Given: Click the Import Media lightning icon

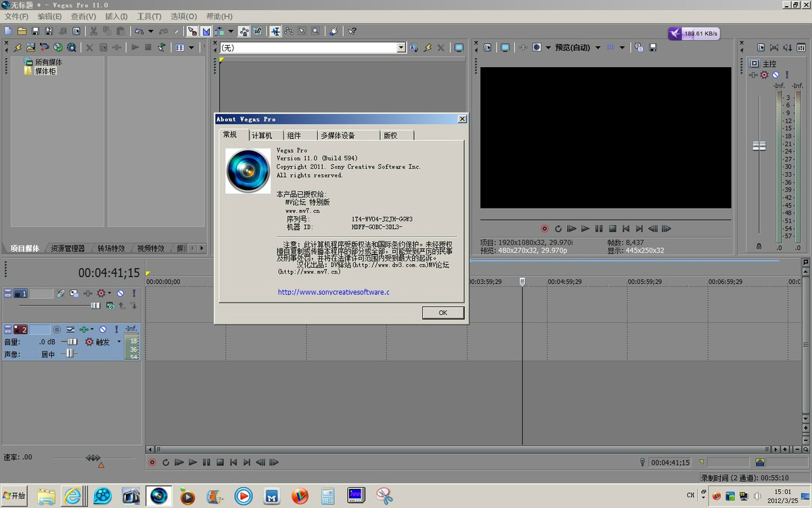Looking at the screenshot, I should click(18, 47).
